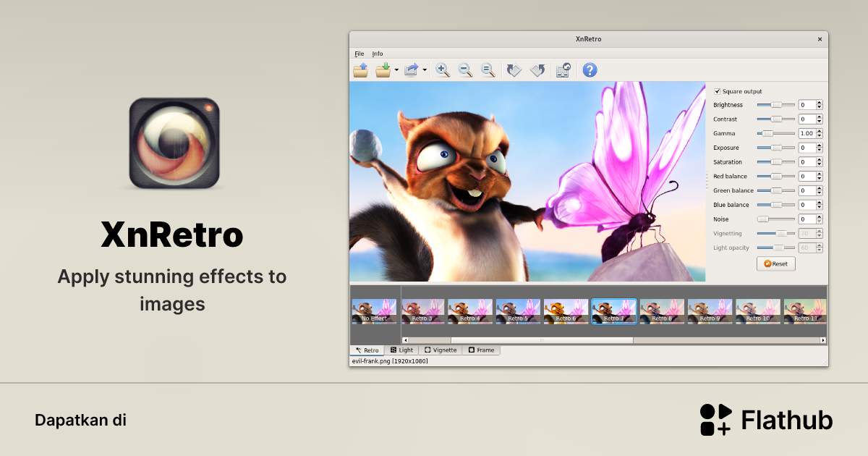Open Help via the question mark icon
Image resolution: width=868 pixels, height=456 pixels.
click(590, 70)
